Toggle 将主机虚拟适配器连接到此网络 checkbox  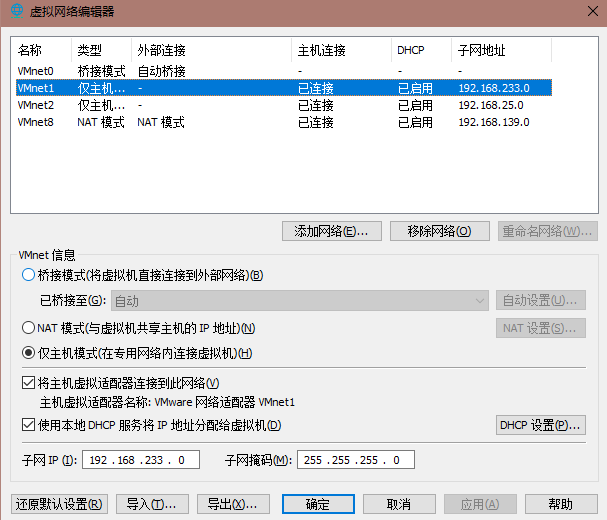tap(28, 383)
